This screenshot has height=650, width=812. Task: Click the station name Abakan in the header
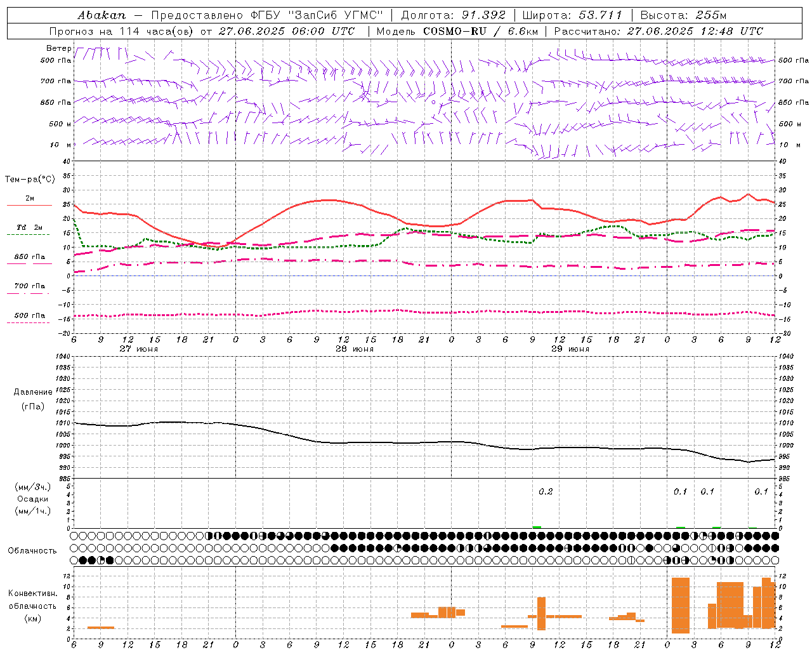click(x=101, y=15)
